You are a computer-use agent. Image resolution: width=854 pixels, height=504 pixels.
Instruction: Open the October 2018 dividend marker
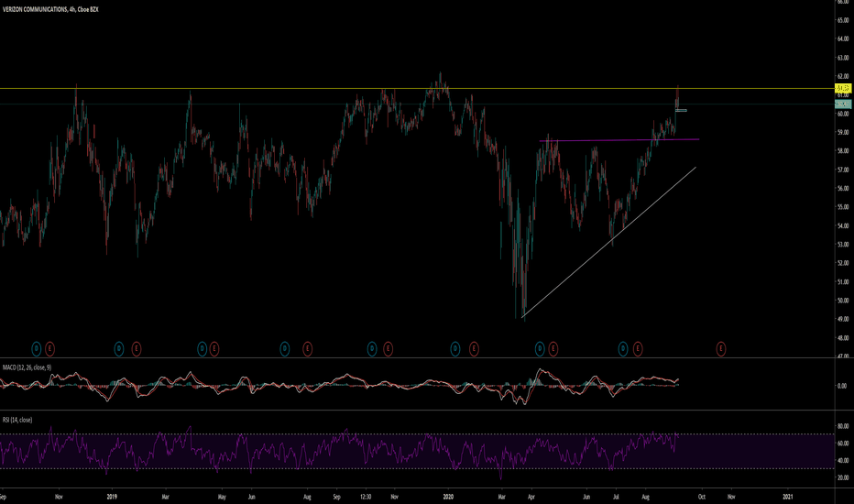36,349
